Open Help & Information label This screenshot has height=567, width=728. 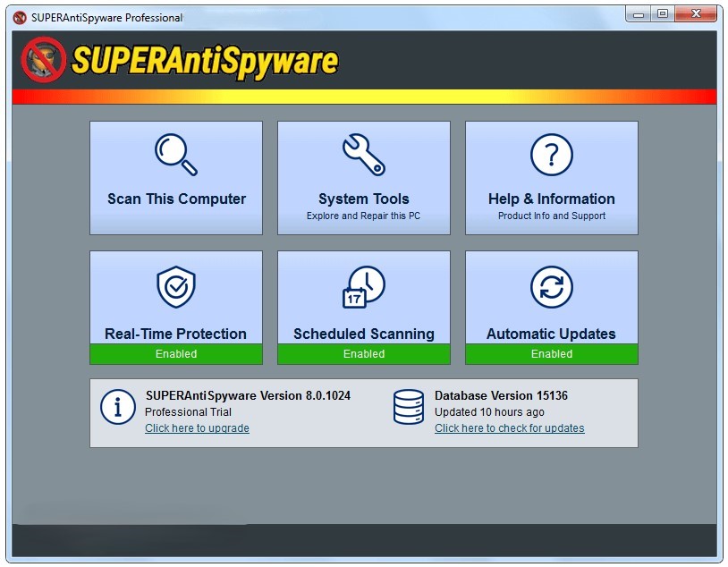click(551, 199)
